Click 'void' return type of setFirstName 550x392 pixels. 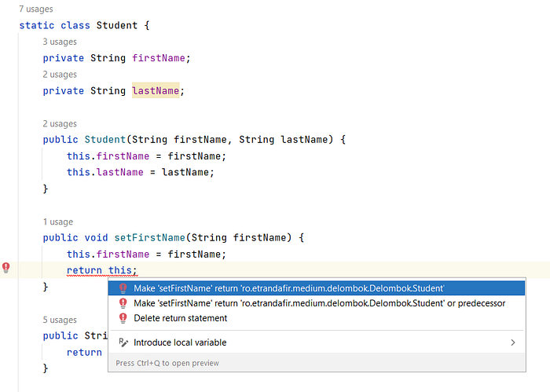point(96,238)
